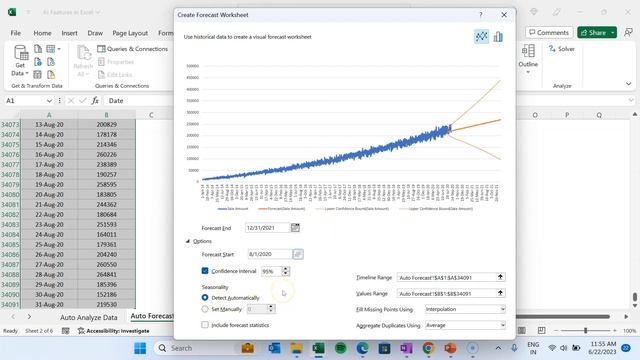Uncheck the Confidence Interval checkbox
This screenshot has width=640, height=360.
coord(205,271)
